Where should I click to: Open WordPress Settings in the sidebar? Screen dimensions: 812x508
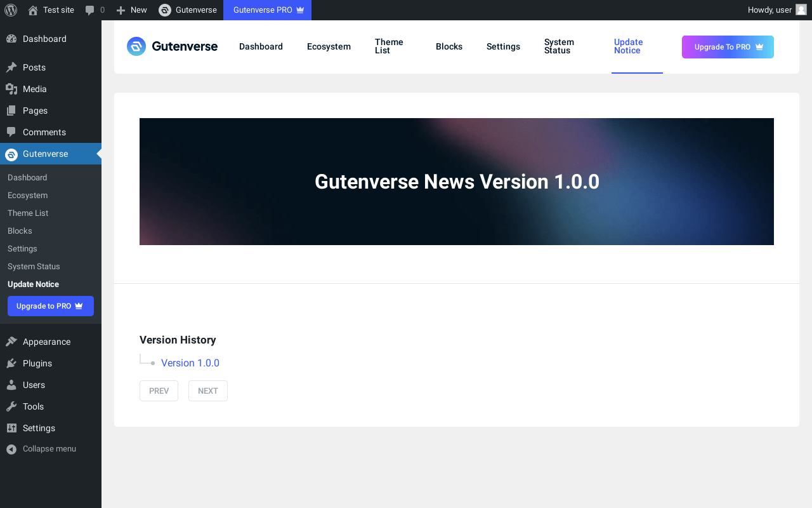click(51, 428)
